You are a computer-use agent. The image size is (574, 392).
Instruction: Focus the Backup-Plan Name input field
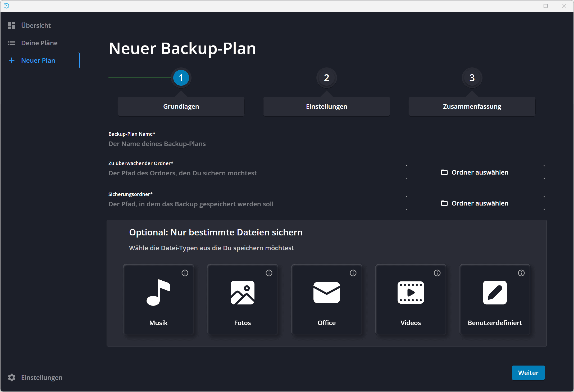tap(326, 144)
